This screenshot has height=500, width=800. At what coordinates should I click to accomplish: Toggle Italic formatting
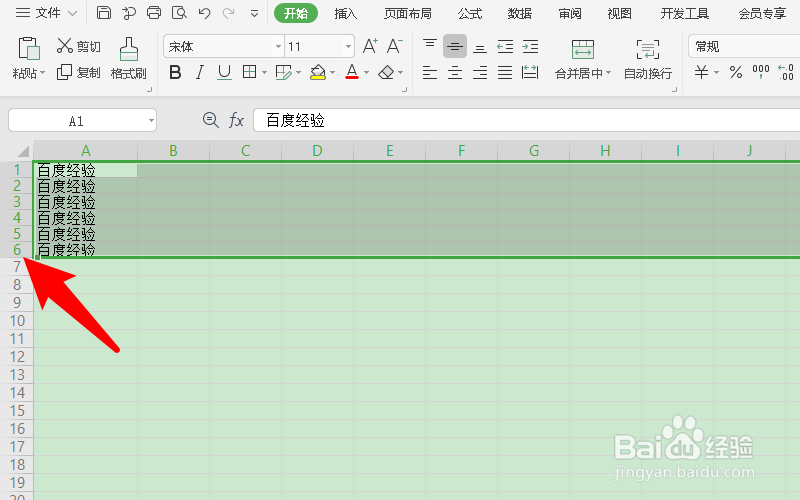click(x=199, y=72)
